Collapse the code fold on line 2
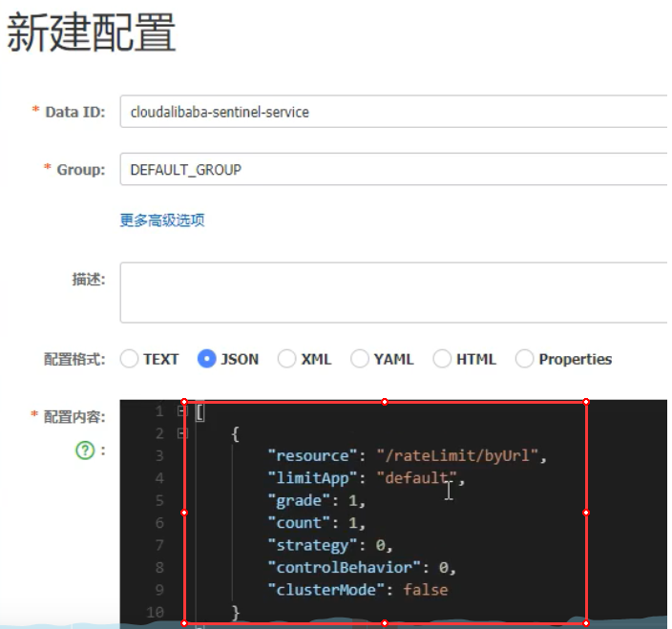The width and height of the screenshot is (672, 629). pyautogui.click(x=182, y=433)
